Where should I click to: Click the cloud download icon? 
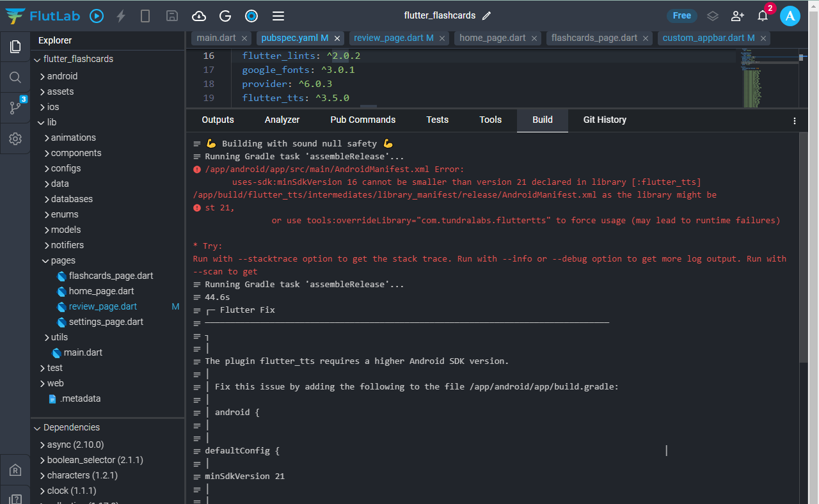199,16
